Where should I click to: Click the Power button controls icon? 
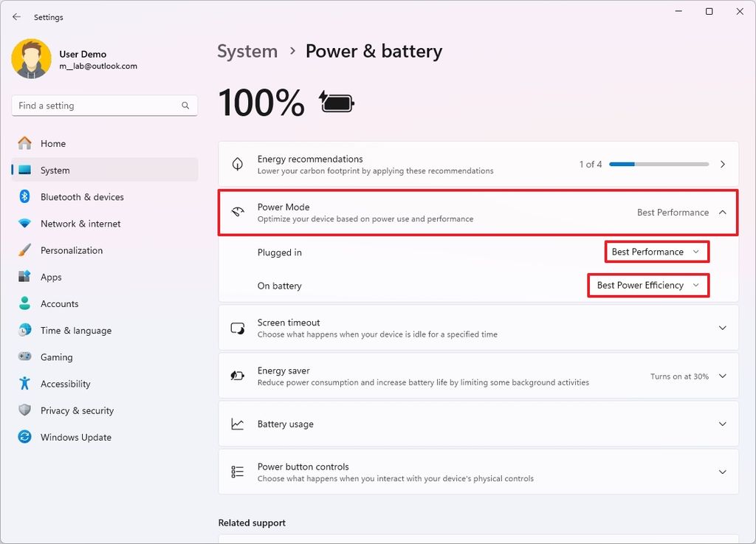click(x=237, y=472)
